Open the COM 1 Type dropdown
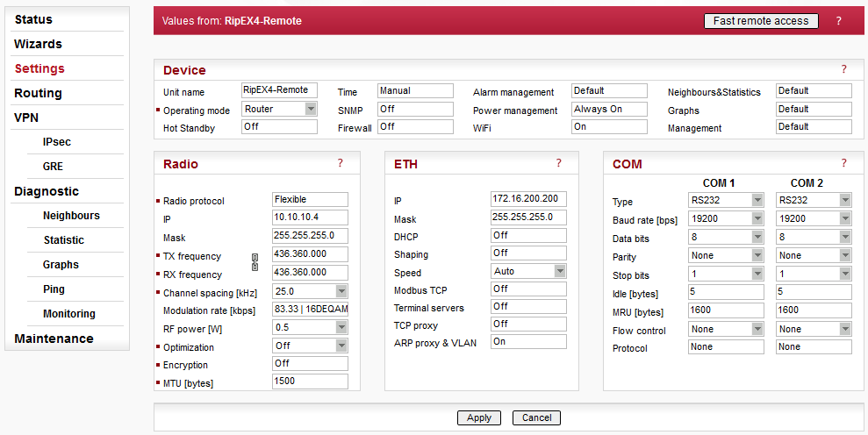The height and width of the screenshot is (435, 868). (x=727, y=200)
